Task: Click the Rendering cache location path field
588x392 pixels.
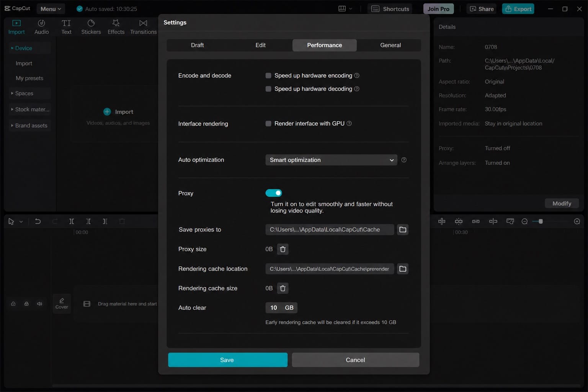Action: (330, 269)
